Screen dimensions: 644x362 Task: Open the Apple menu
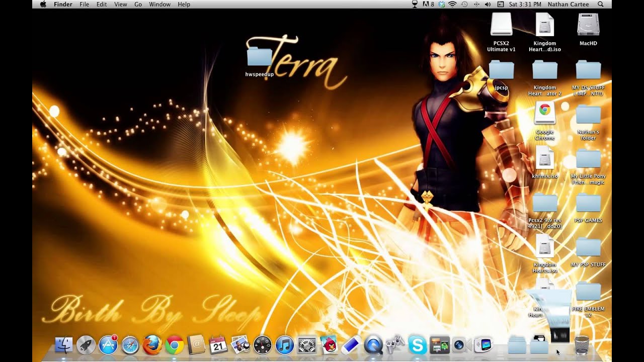tap(43, 4)
